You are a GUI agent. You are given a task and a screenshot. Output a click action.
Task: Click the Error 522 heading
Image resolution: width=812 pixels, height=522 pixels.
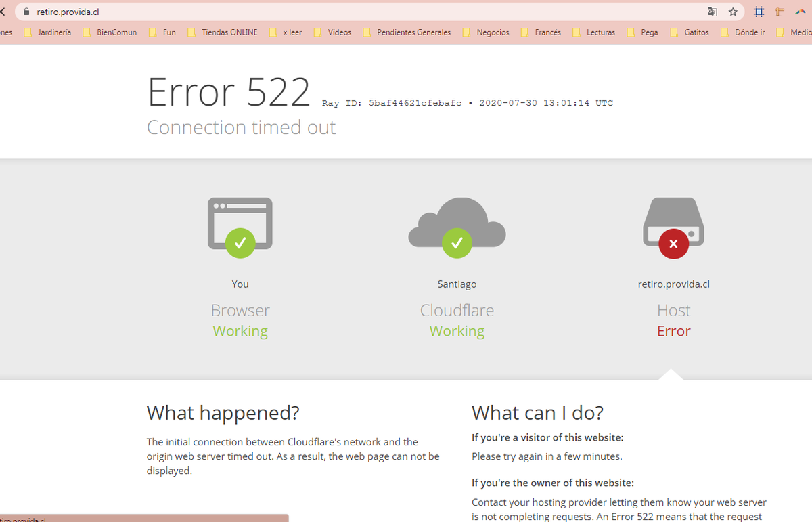pos(229,91)
